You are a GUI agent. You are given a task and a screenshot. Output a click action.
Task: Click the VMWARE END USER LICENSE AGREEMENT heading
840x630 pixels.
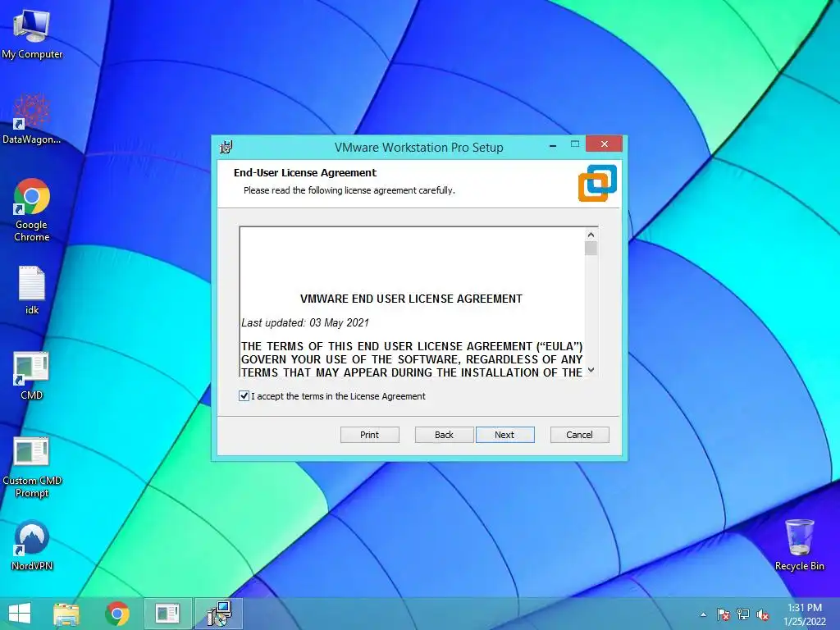(411, 299)
